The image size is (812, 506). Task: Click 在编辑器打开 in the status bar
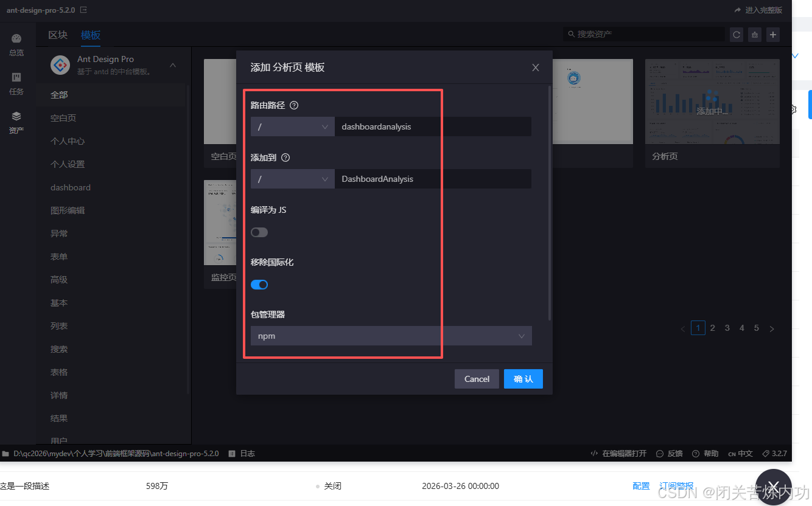[618, 454]
